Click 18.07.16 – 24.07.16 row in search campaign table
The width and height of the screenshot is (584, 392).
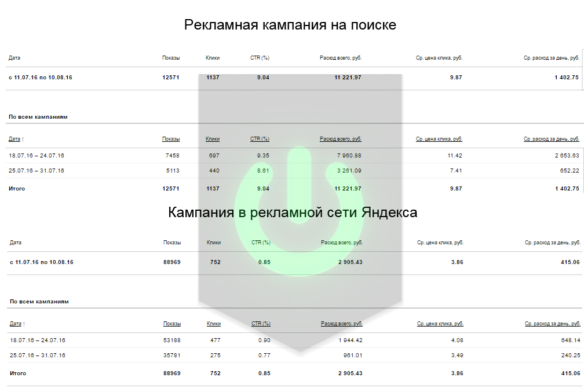click(294, 156)
